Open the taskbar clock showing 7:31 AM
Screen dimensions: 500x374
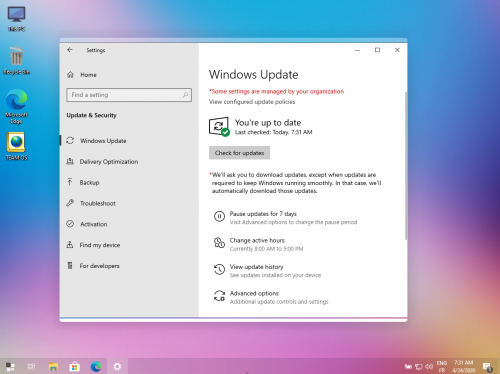point(464,366)
